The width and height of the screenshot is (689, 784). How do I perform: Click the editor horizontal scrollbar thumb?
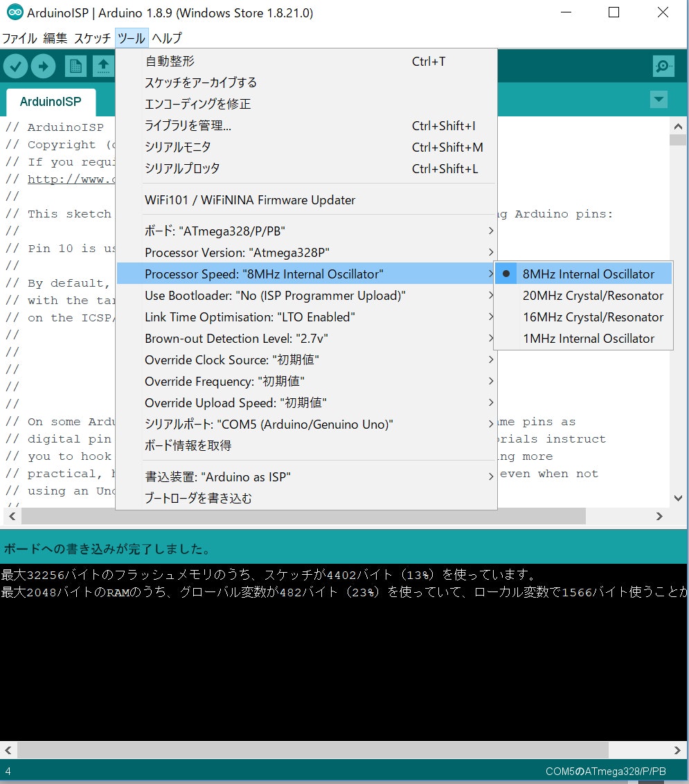tap(303, 517)
